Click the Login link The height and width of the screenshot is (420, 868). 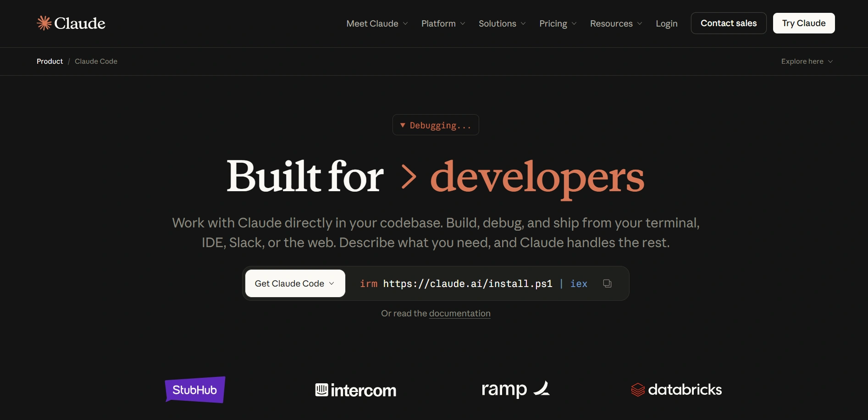[x=666, y=23]
